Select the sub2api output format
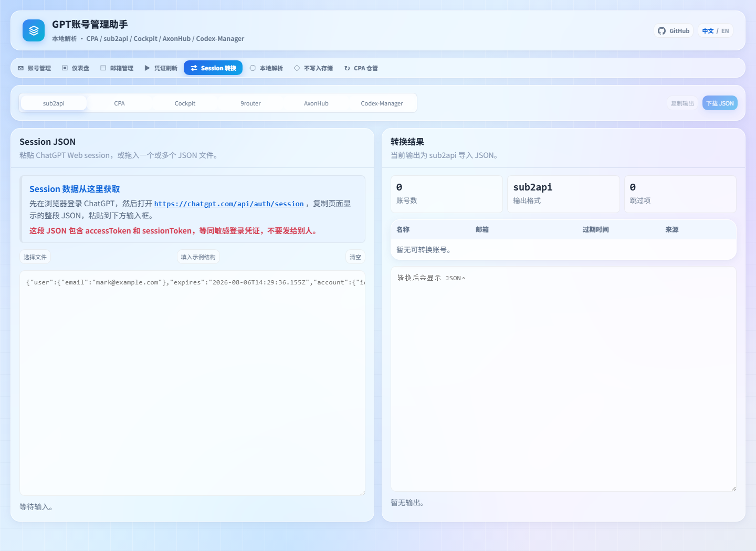756x551 pixels. click(54, 103)
